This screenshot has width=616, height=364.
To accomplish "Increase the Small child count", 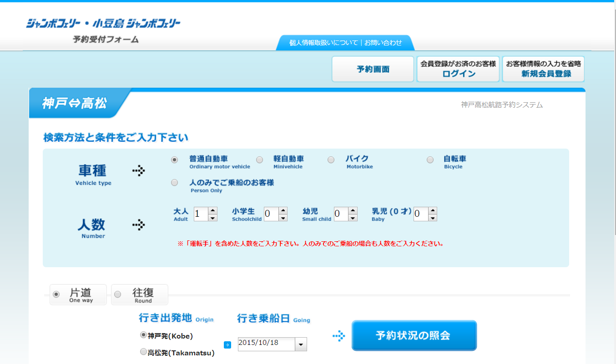I will coord(353,210).
